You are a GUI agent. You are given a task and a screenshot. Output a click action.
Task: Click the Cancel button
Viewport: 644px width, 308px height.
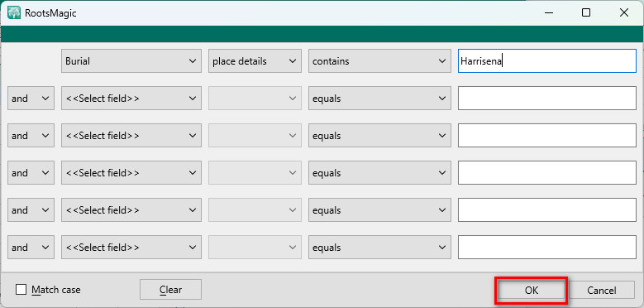(602, 291)
